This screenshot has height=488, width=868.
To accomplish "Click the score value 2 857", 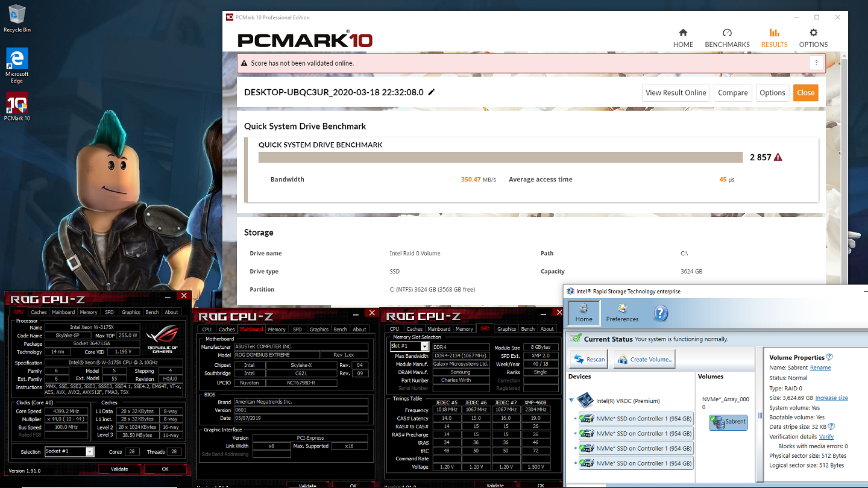I will pos(760,157).
